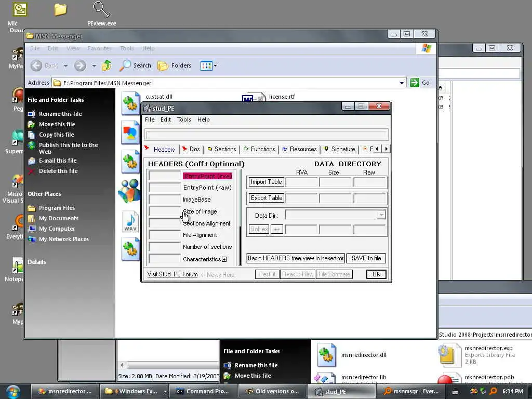Open the Headers tab in stud_PE
This screenshot has width=532, height=399.
(x=160, y=149)
